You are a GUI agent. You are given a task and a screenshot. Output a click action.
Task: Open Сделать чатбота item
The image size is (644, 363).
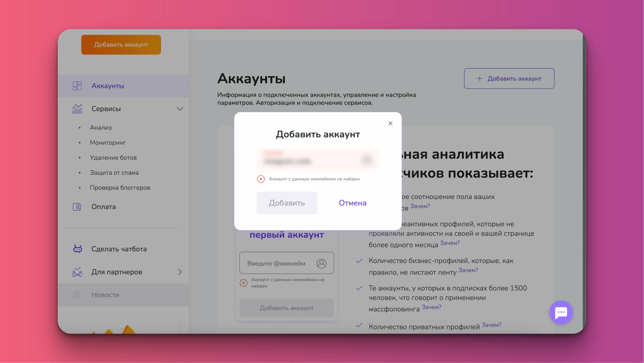[x=119, y=249]
